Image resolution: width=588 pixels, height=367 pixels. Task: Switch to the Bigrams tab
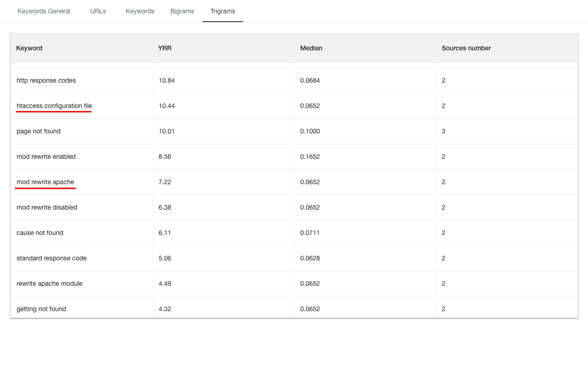click(182, 11)
